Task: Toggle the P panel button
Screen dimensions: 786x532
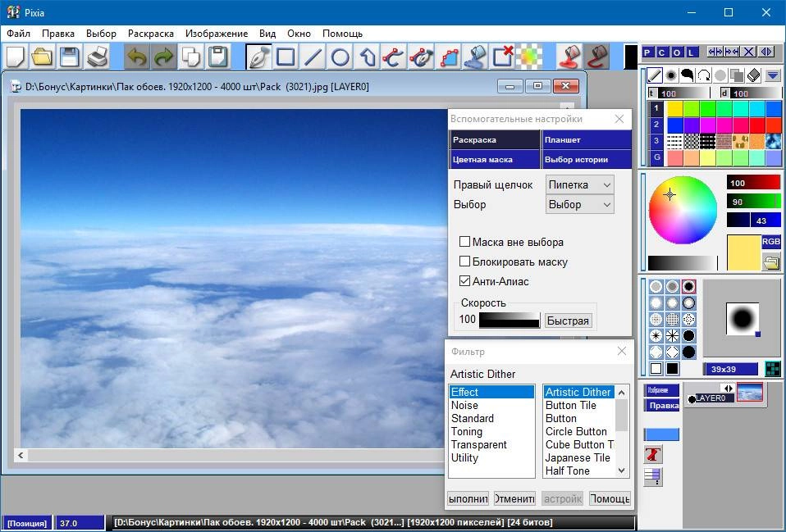Action: click(x=647, y=52)
